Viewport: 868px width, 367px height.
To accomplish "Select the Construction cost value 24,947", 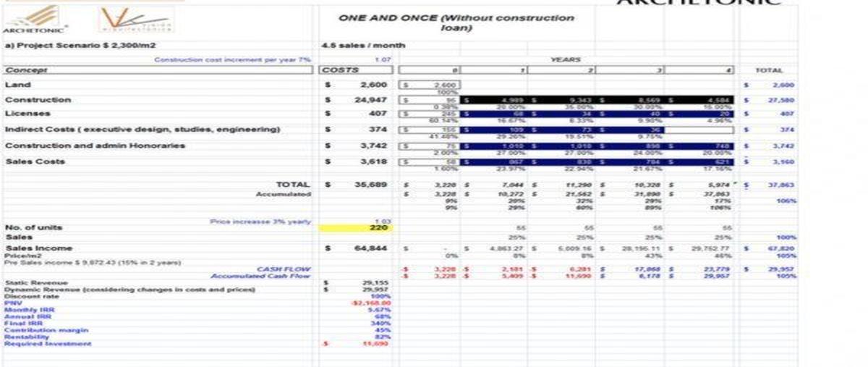I will [372, 100].
